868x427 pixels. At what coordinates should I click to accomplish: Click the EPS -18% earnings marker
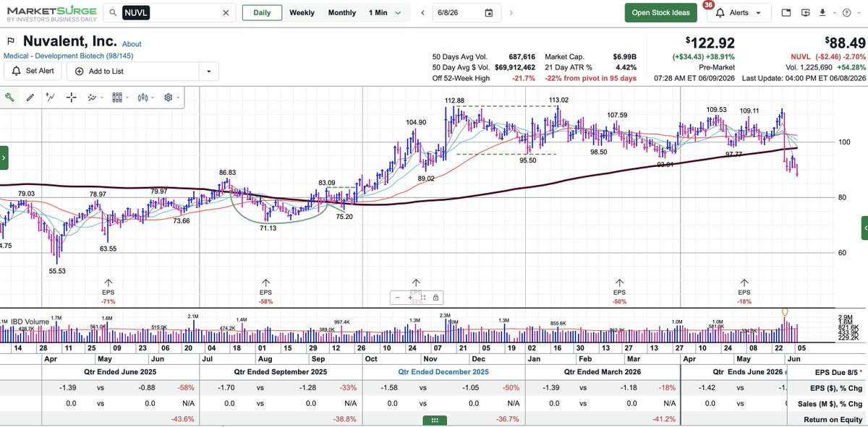pos(744,292)
